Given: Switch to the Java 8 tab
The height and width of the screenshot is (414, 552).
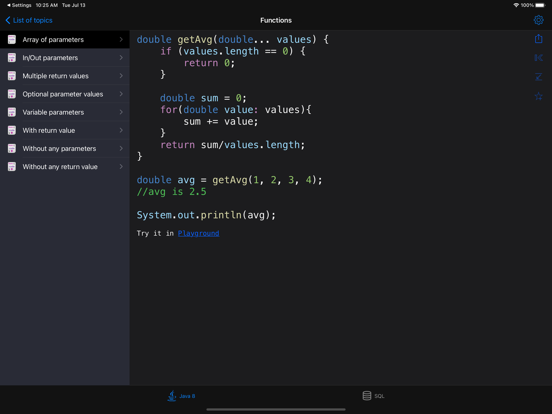Looking at the screenshot, I should click(181, 396).
